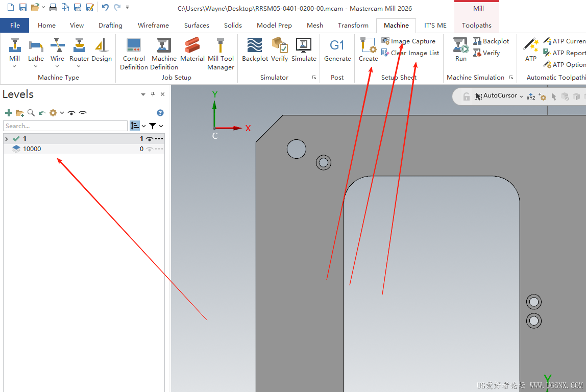Select level 10000 row
The height and width of the screenshot is (392, 586).
84,149
